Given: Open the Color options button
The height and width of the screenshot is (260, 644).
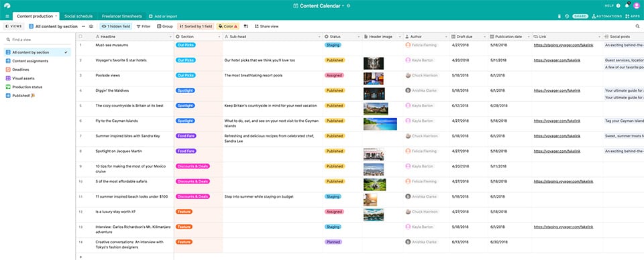Looking at the screenshot, I should 228,26.
